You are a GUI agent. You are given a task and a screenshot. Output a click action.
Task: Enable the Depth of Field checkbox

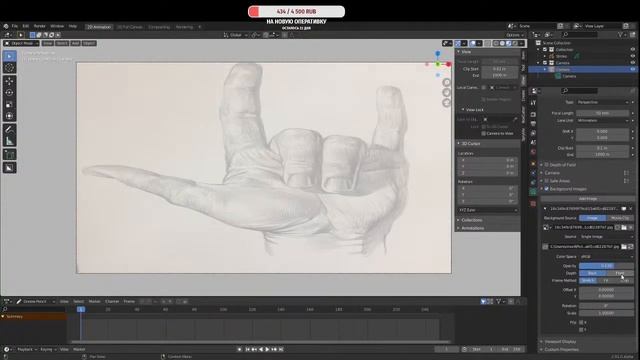tap(547, 165)
